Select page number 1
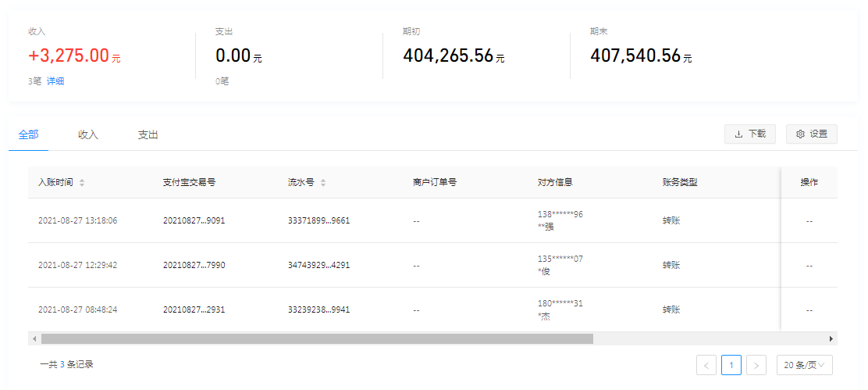Screen dimensions: 868x390 (731, 365)
